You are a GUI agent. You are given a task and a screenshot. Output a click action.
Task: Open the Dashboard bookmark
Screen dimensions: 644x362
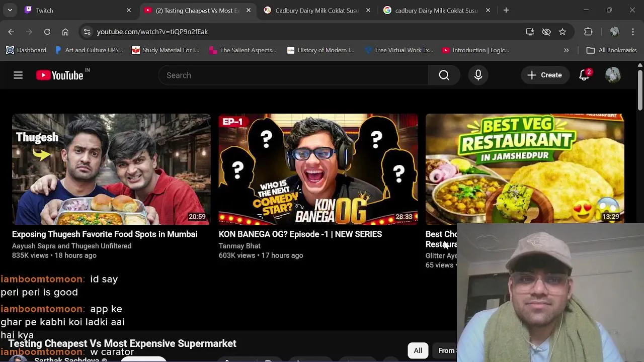(x=26, y=50)
